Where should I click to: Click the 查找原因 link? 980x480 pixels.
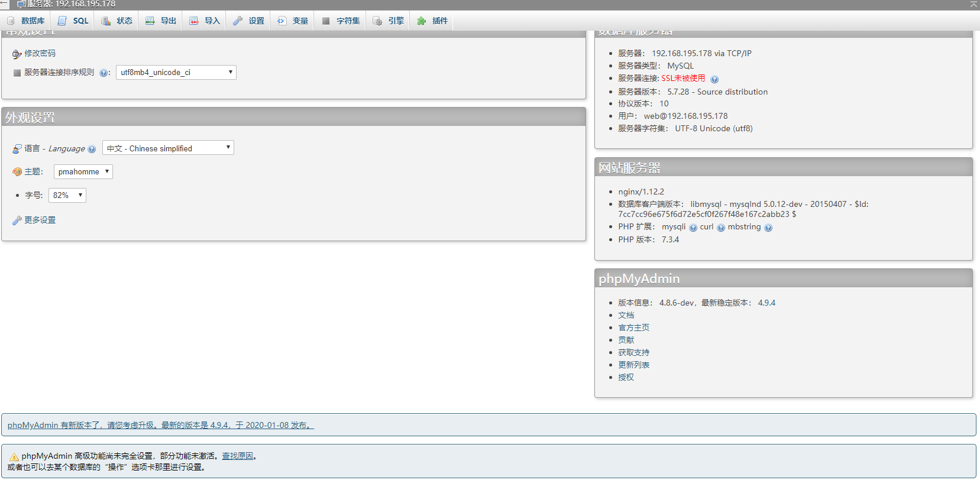click(x=237, y=456)
